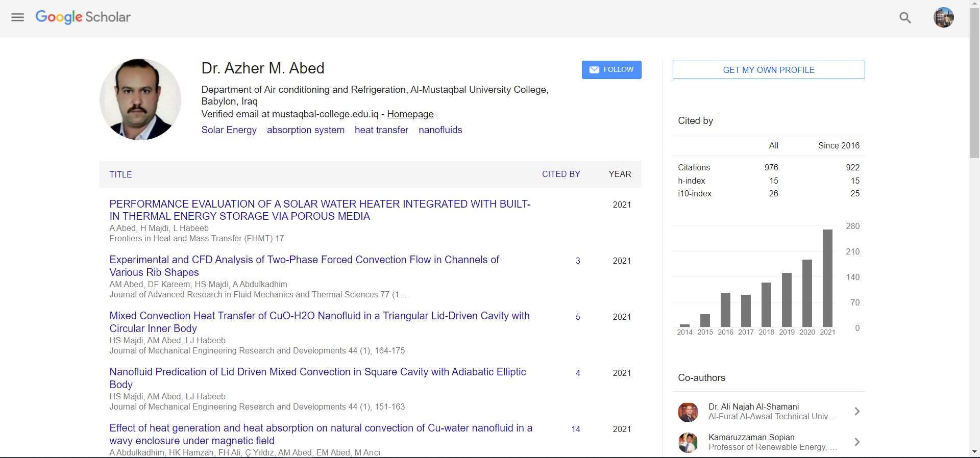Screen dimensions: 980x458
Task: Select the Solar Energy interest tag
Action: [229, 130]
